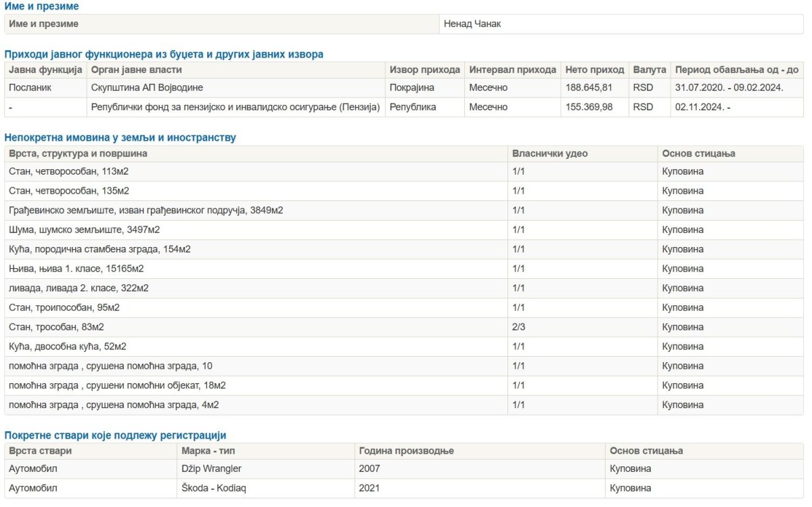Select the pension amount 155.369,98
812x507 pixels.
(588, 107)
